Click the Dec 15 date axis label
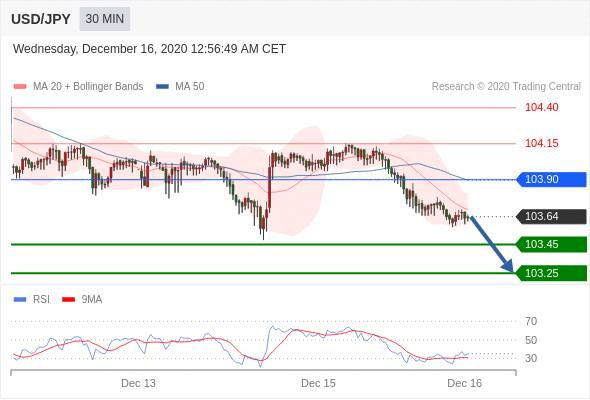Viewport: 590px width, 400px height. (318, 383)
